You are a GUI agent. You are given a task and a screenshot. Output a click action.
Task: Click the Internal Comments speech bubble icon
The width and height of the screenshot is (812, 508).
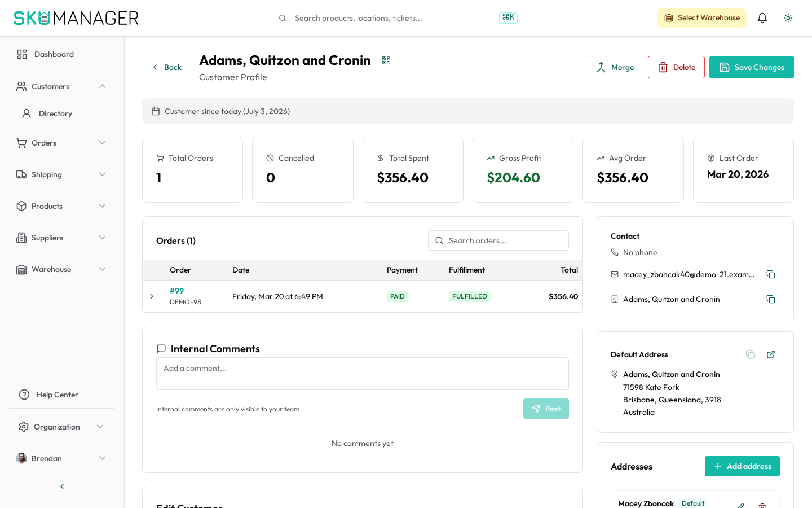[x=161, y=349]
